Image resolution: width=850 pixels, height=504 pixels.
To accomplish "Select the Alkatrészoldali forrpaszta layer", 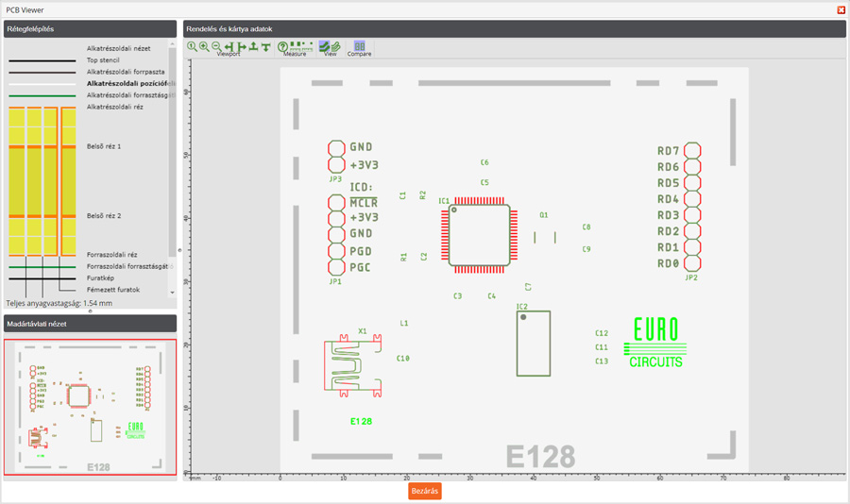I will click(126, 72).
